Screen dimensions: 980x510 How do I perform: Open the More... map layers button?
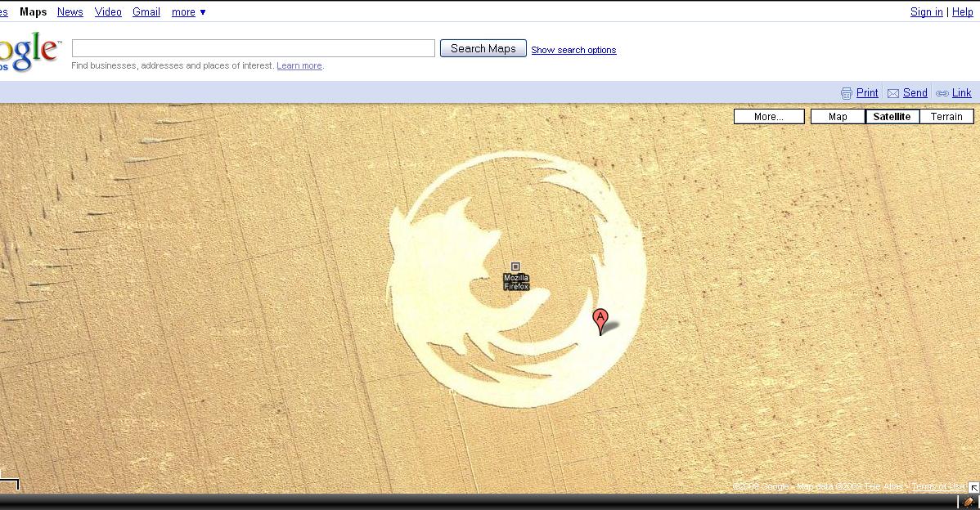[769, 117]
